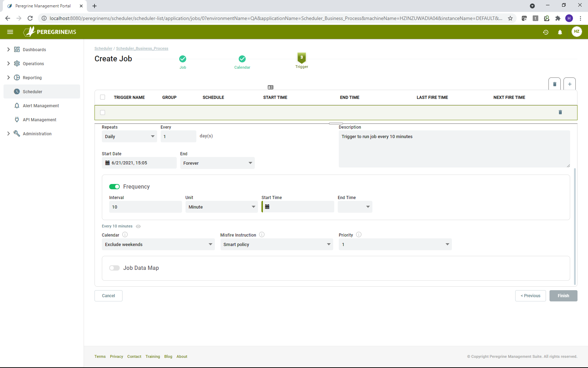Click the Scheduler clock icon
The image size is (588, 368).
(x=17, y=91)
